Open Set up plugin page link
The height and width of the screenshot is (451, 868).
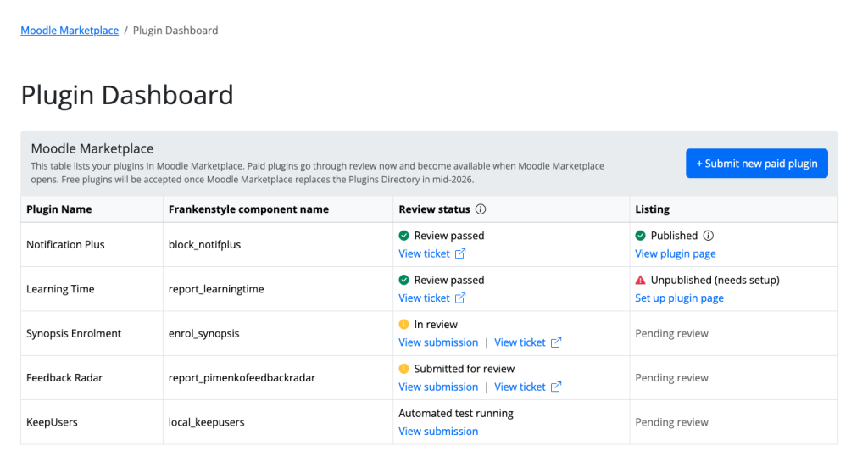click(679, 298)
